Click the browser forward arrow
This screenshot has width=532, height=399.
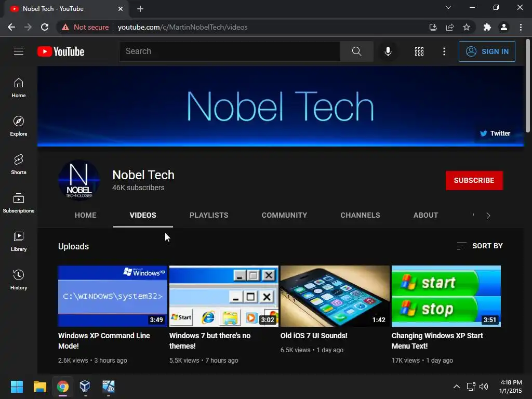(x=28, y=27)
